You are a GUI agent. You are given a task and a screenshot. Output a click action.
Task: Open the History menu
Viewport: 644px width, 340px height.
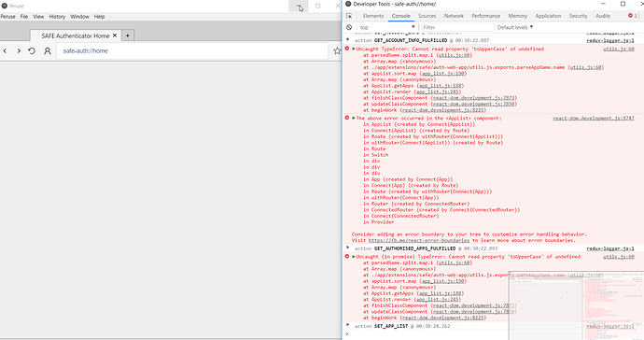57,17
